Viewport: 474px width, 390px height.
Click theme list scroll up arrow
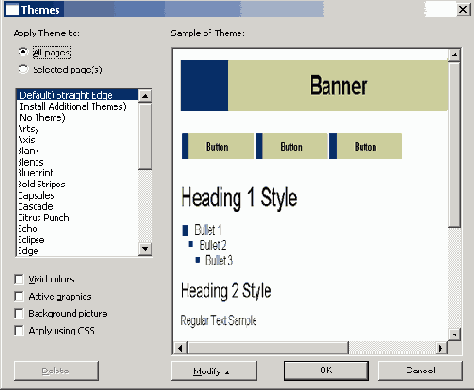pos(145,96)
